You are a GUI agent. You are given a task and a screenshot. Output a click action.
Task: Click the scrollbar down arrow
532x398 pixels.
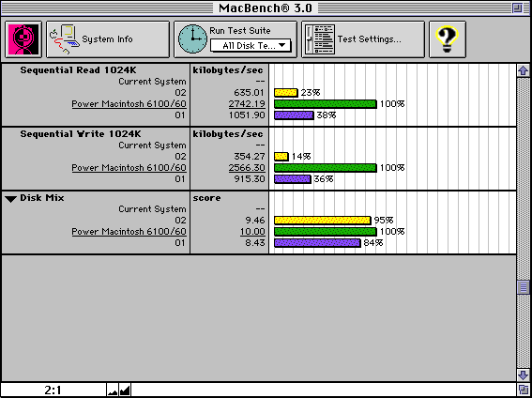[x=524, y=375]
